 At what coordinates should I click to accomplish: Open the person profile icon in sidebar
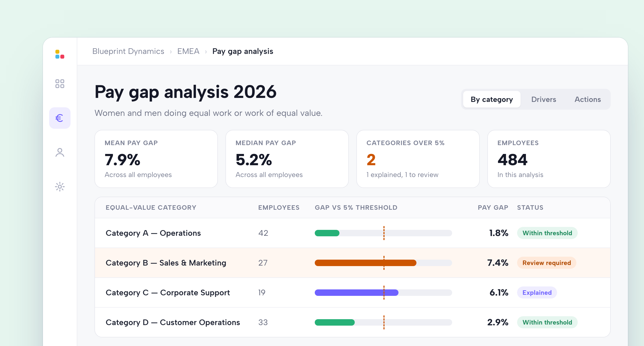(60, 152)
